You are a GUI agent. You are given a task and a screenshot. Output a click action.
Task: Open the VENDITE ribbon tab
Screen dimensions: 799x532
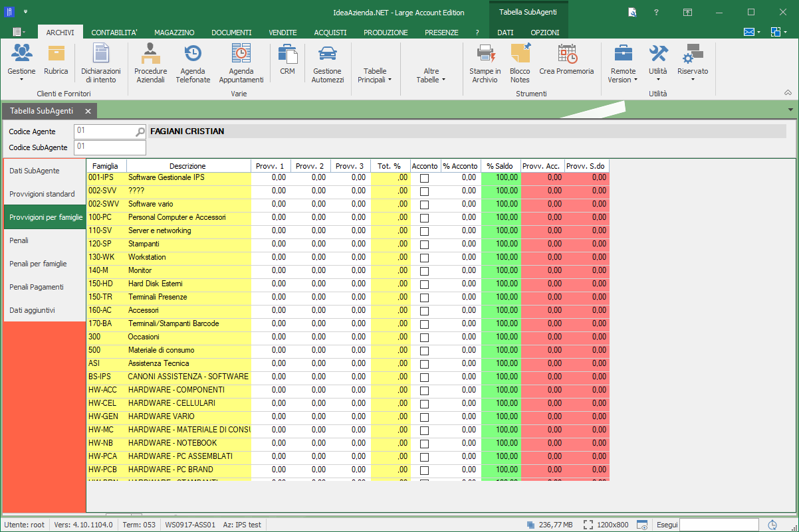pyautogui.click(x=283, y=33)
